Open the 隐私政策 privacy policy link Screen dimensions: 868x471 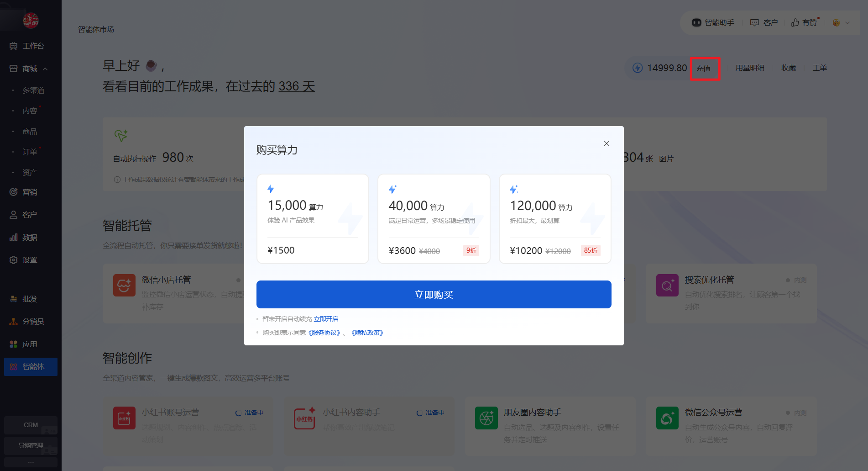[366, 332]
